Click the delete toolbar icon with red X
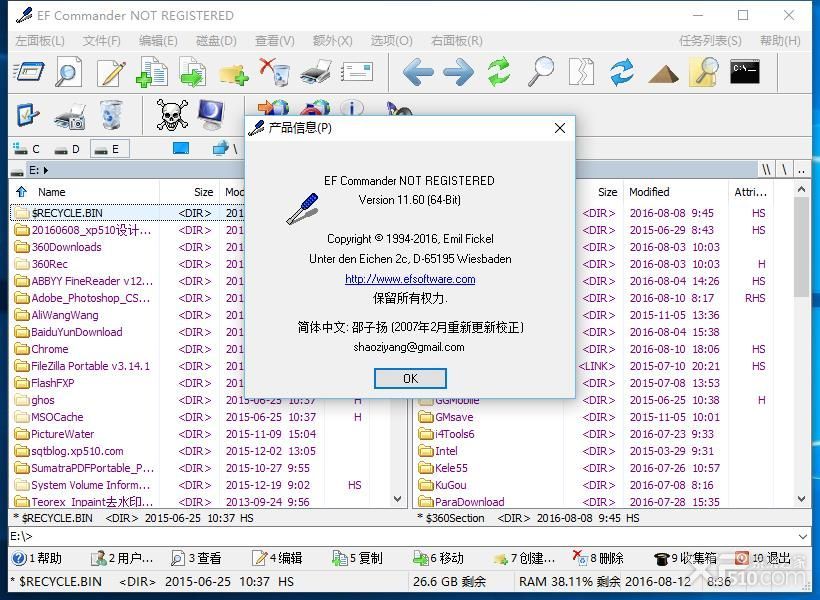The height and width of the screenshot is (600, 820). [x=274, y=71]
